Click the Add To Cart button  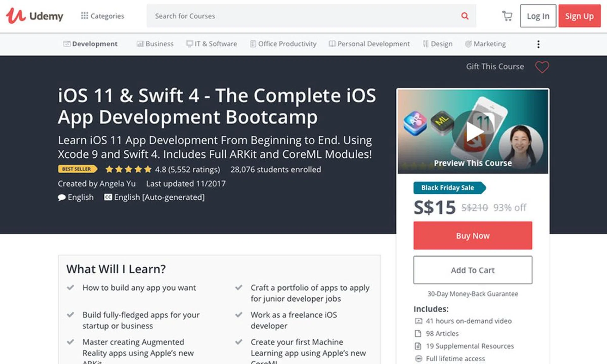(x=473, y=270)
